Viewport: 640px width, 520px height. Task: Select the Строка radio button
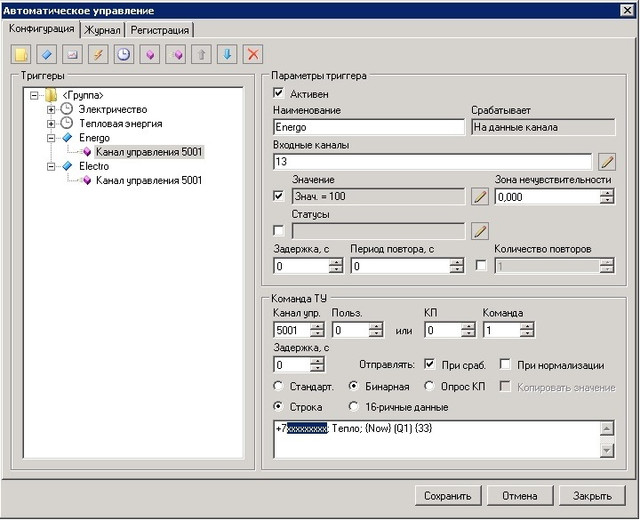click(x=278, y=407)
